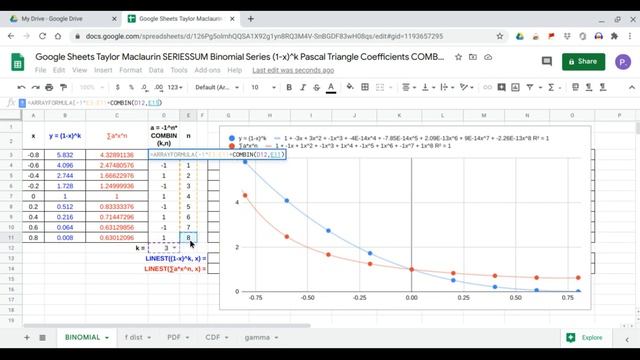Open the number format 123 dropdown
This screenshot has width=640, height=360.
175,87
